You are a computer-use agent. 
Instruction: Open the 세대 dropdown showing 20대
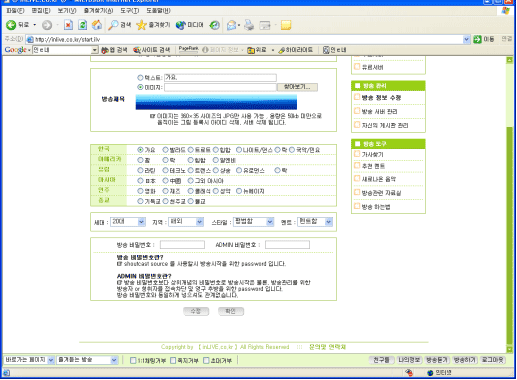click(x=128, y=222)
